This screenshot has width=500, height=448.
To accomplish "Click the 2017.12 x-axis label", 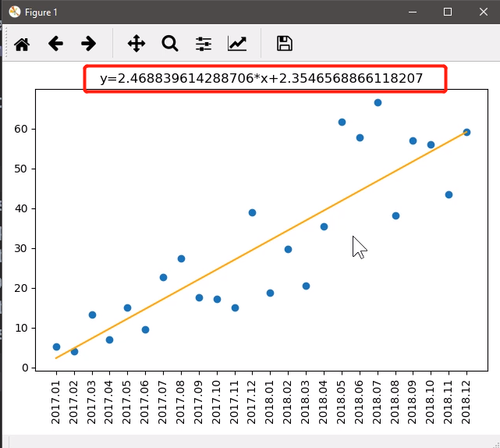I will (x=252, y=403).
